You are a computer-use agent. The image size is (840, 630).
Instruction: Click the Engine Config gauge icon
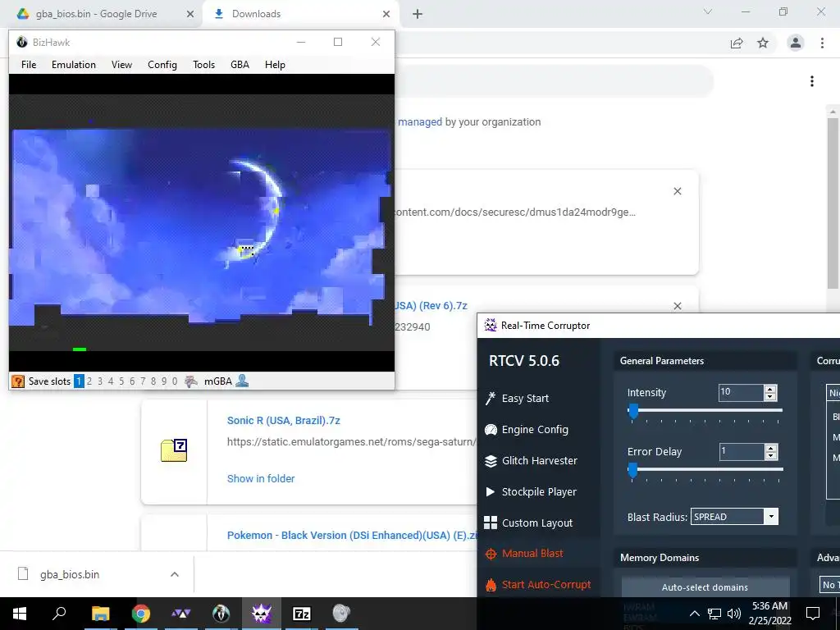click(x=491, y=430)
